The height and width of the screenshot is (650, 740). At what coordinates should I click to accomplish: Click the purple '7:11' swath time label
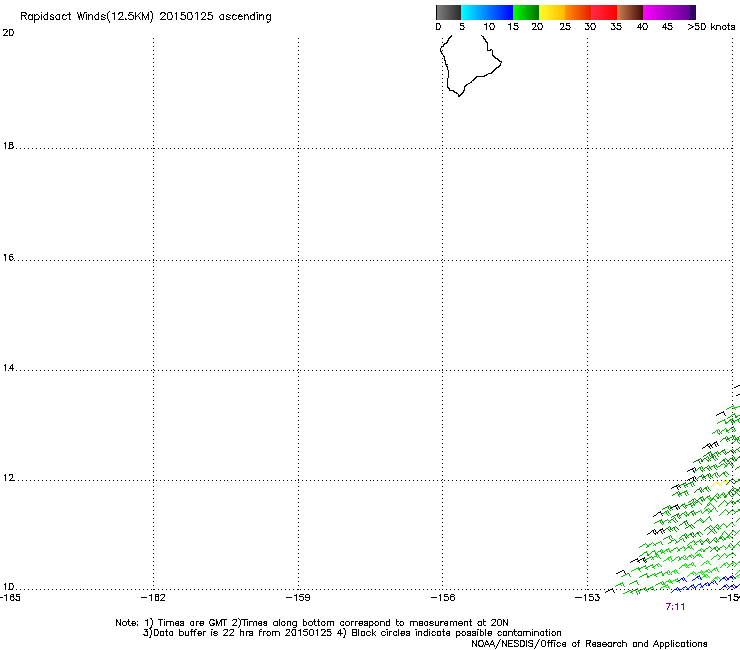(675, 607)
